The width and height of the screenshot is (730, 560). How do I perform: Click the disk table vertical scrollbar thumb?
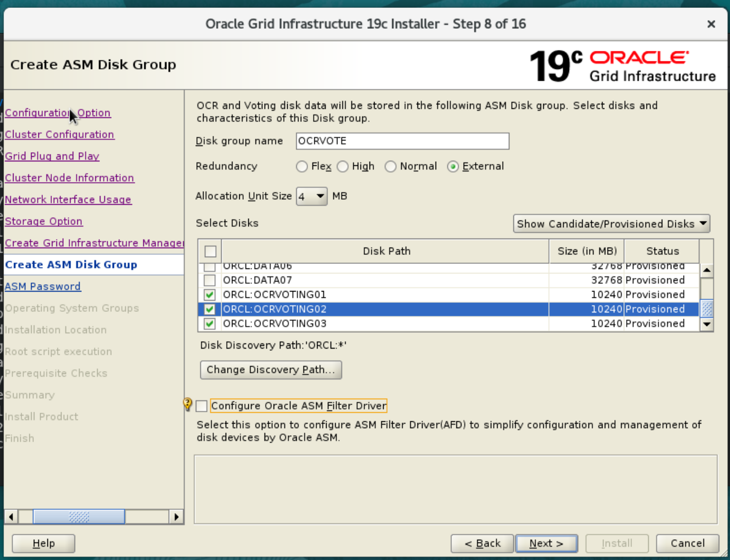(706, 309)
